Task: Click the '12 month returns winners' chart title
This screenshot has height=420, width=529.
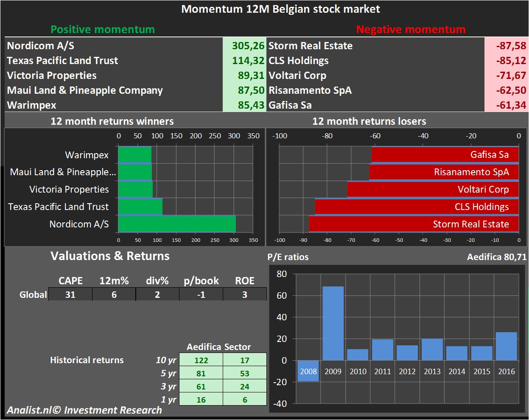Action: [x=112, y=121]
